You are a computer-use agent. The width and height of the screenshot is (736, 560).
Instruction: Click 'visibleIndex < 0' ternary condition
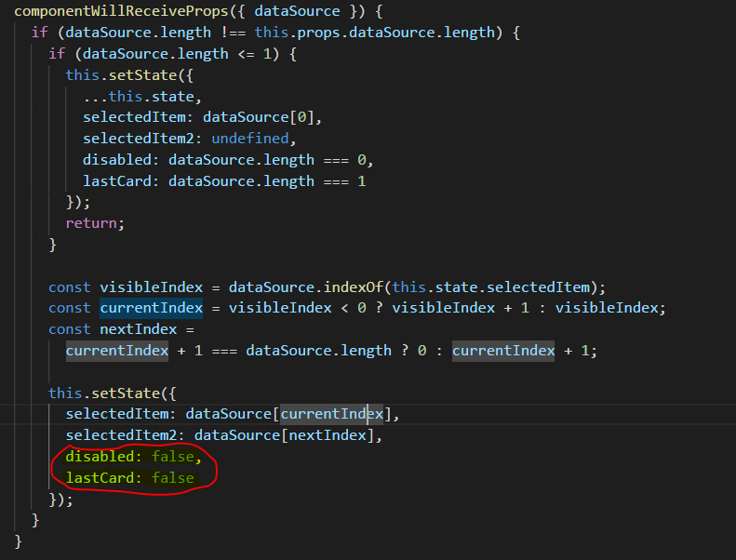297,309
